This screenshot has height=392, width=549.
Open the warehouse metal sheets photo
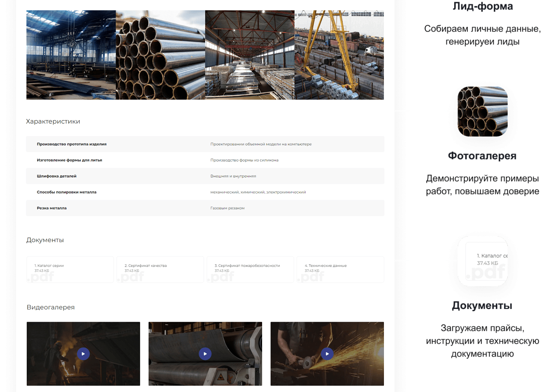[x=250, y=55]
